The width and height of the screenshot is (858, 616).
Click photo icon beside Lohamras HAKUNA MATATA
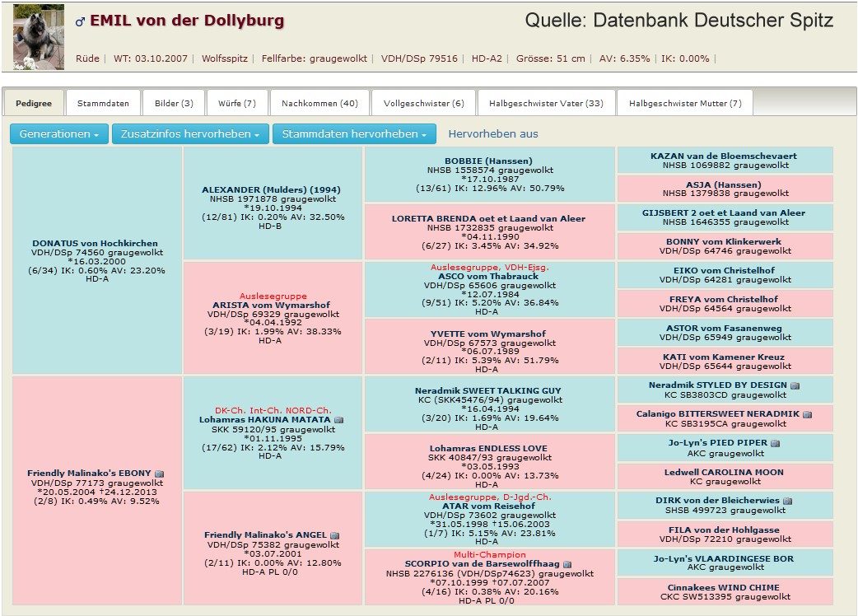pyautogui.click(x=338, y=420)
